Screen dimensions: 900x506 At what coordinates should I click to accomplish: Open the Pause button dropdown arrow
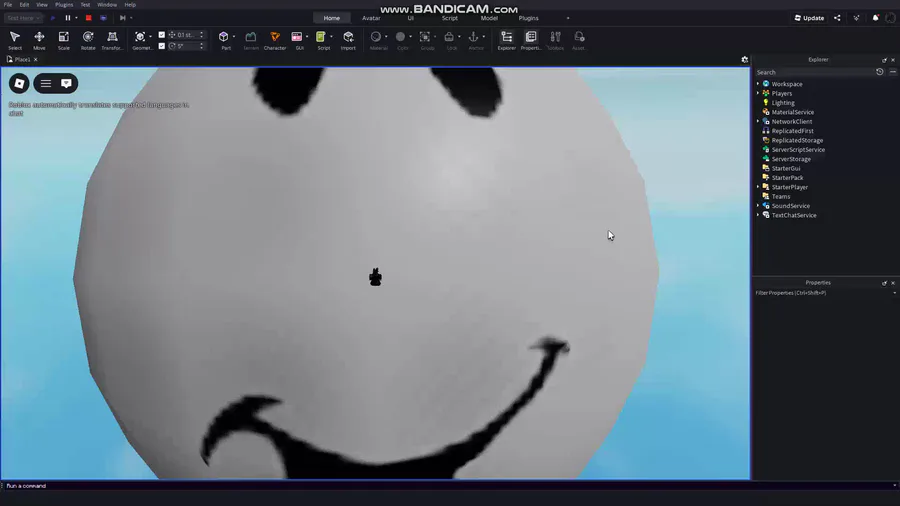click(x=76, y=18)
